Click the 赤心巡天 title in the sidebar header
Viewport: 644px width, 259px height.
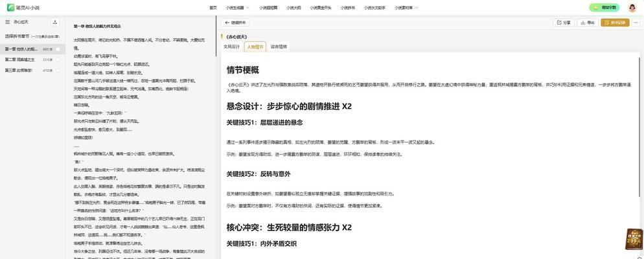(x=21, y=22)
